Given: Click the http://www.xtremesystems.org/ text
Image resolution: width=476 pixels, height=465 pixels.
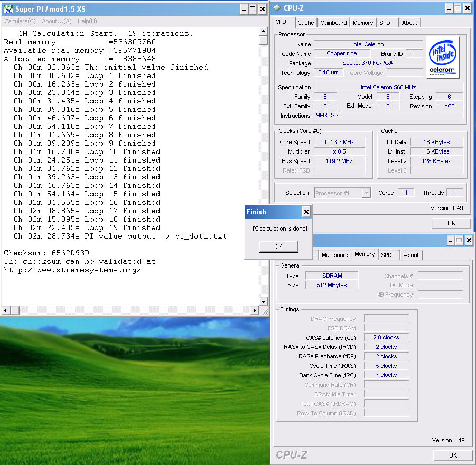Looking at the screenshot, I should (72, 270).
